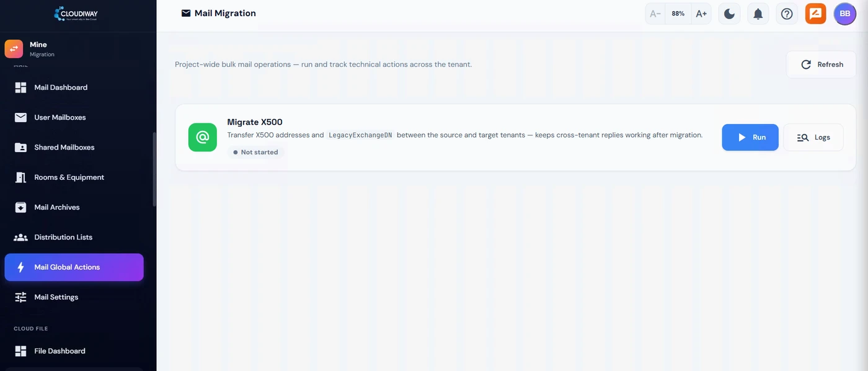Click the Mail Archives box icon
The width and height of the screenshot is (868, 371).
[x=20, y=207]
